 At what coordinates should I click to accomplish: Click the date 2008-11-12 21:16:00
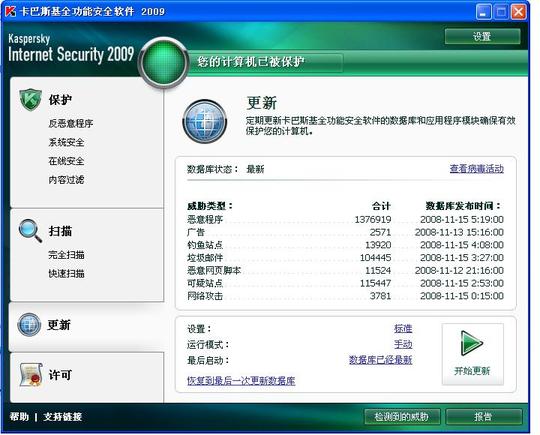pyautogui.click(x=459, y=270)
